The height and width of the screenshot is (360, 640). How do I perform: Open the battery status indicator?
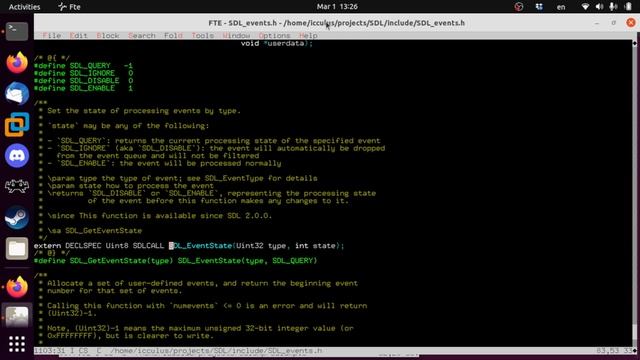click(x=628, y=7)
